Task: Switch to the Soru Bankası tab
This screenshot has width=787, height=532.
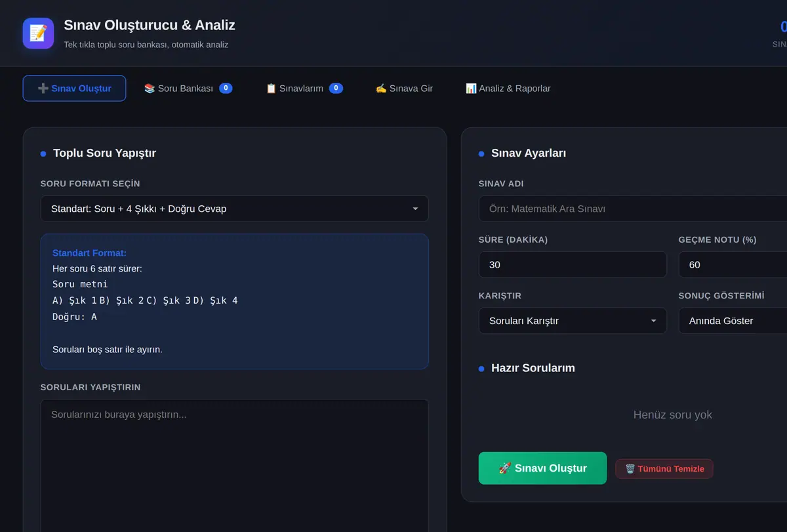Action: (188, 89)
